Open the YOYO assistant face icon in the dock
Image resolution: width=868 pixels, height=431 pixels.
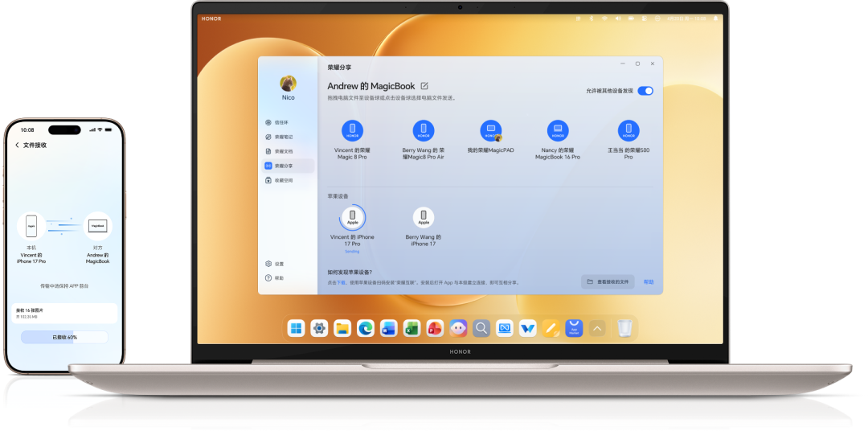tap(458, 329)
